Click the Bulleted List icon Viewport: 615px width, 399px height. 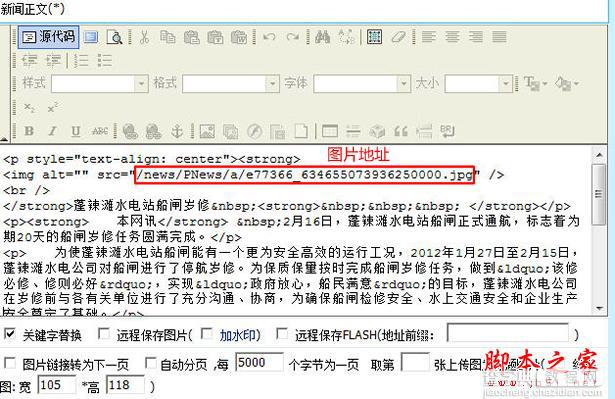[105, 60]
